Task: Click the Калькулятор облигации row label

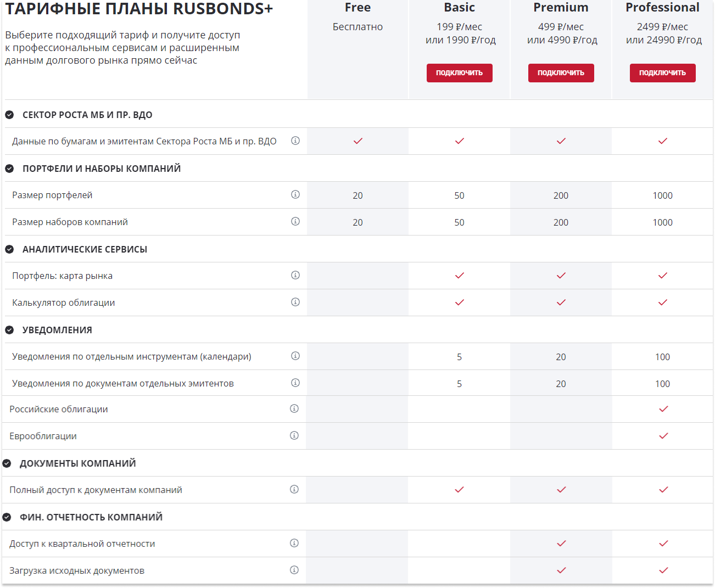Action: coord(64,303)
